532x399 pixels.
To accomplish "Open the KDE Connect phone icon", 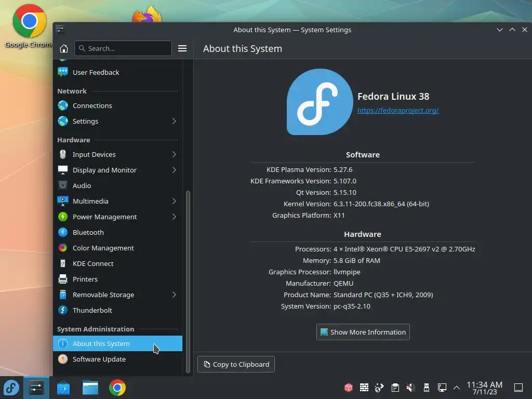I will pos(63,263).
